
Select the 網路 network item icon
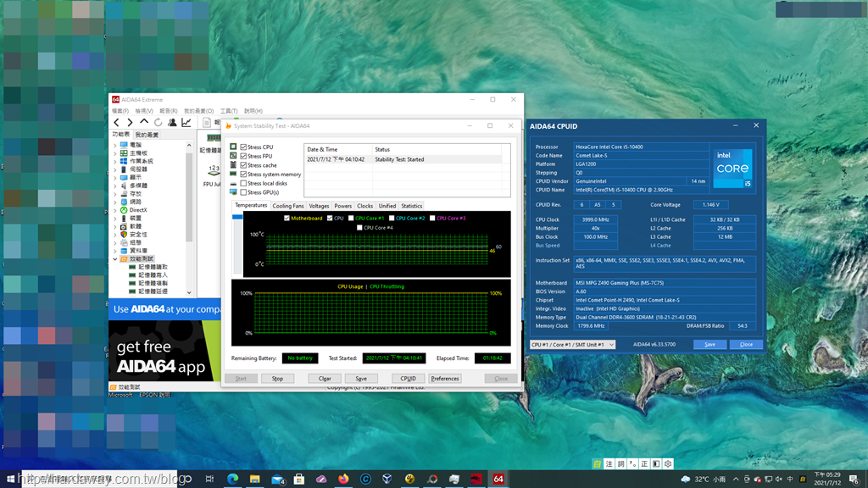click(x=124, y=202)
